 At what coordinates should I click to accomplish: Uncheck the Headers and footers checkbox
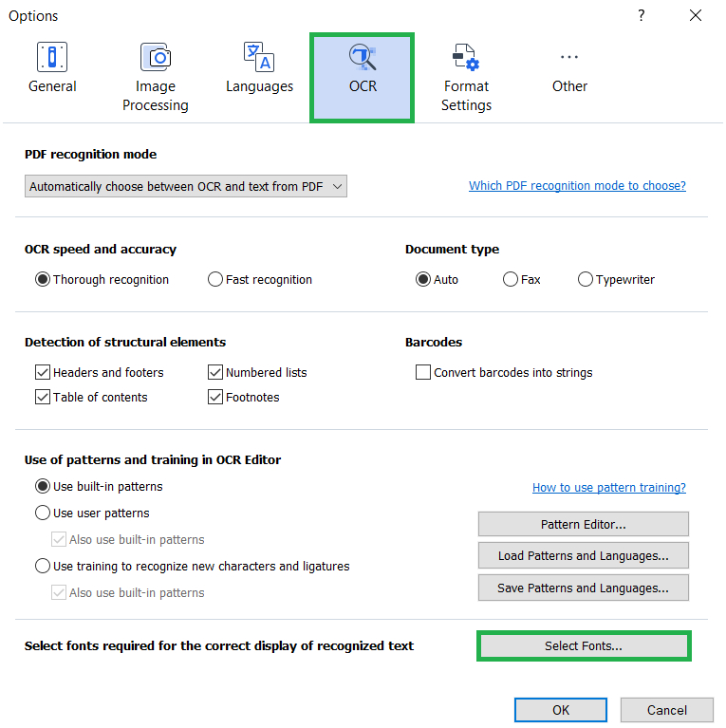click(x=43, y=372)
